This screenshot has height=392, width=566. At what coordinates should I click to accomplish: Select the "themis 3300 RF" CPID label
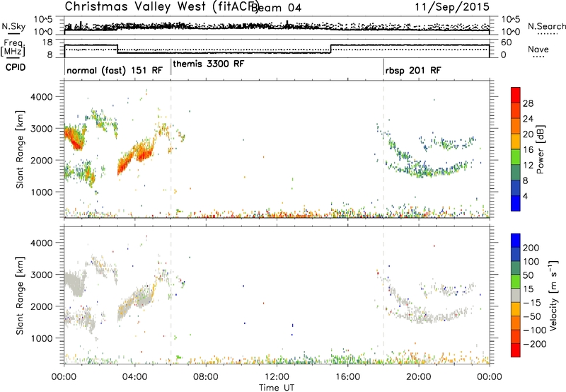[x=209, y=64]
